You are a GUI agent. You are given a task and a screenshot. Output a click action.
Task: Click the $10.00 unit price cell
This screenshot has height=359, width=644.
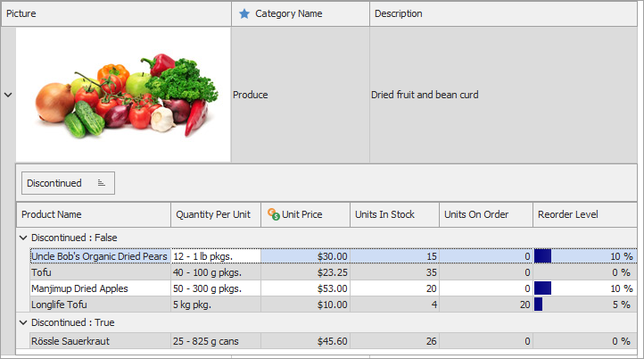(306, 305)
